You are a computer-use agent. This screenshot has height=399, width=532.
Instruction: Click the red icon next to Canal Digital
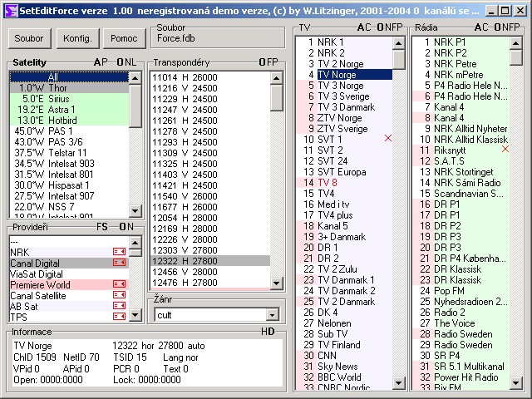pos(119,263)
